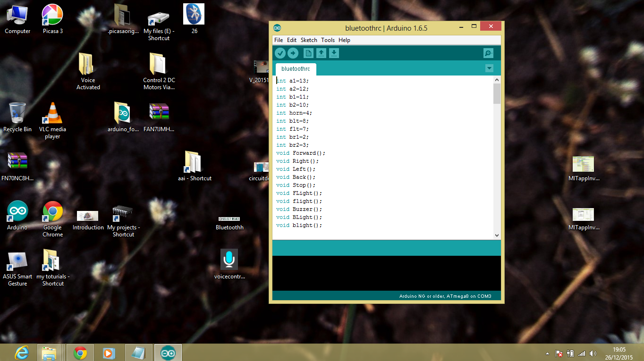Open the Edit menu in Arduino
The image size is (644, 361).
[x=292, y=40]
